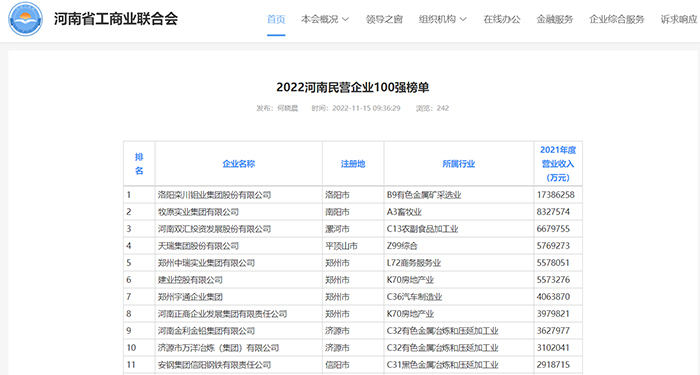Open the 河南省工商业联合会 site title
Viewport: 700px width, 375px height.
click(x=116, y=19)
